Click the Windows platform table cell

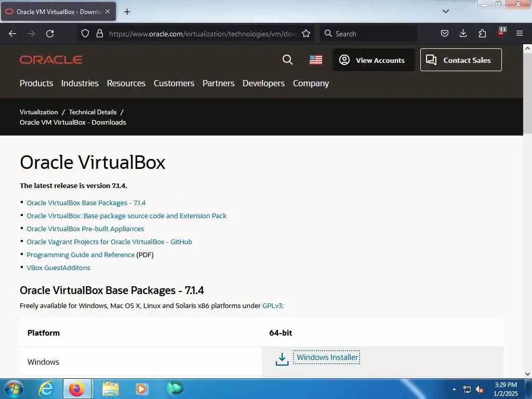click(x=141, y=362)
